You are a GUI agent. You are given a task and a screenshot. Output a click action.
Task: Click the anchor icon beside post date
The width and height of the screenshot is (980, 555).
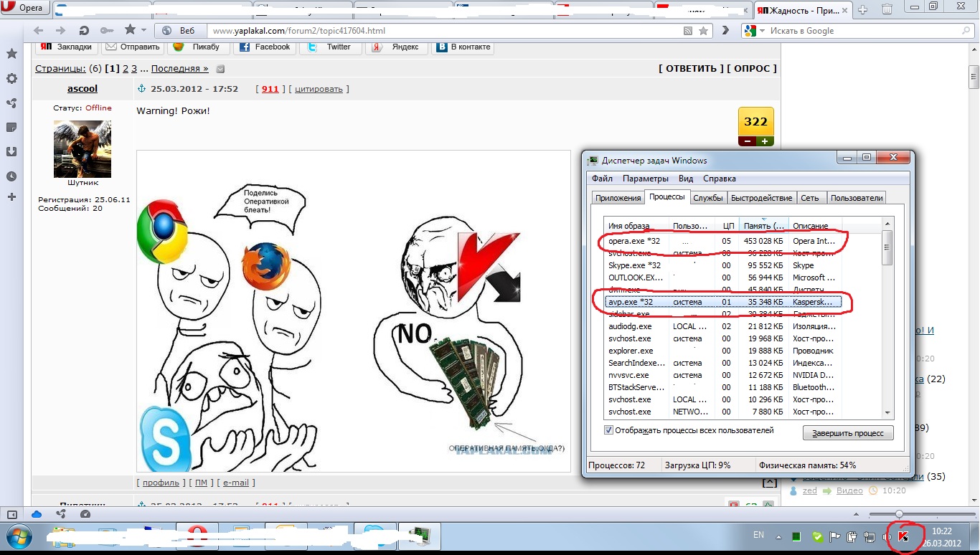tap(141, 89)
